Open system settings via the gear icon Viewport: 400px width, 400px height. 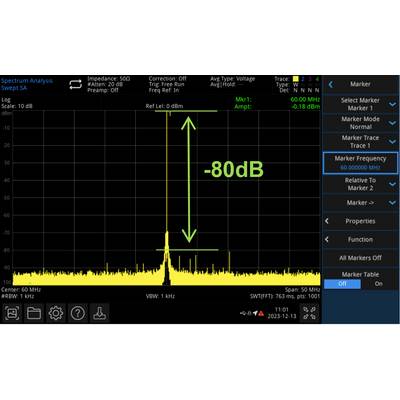click(56, 313)
